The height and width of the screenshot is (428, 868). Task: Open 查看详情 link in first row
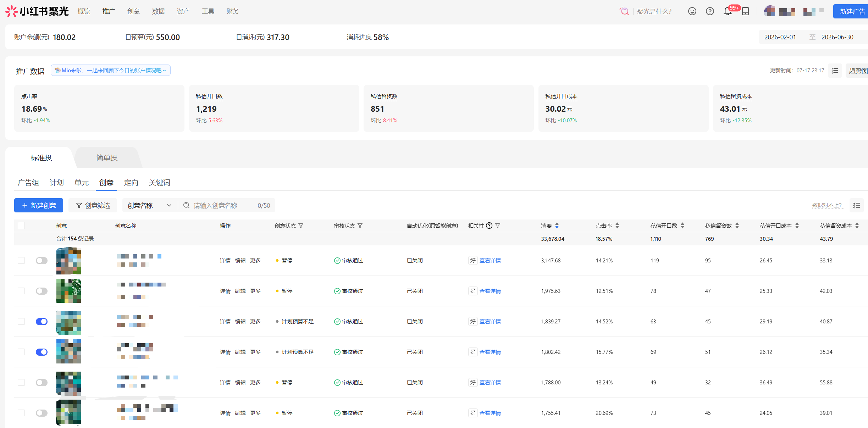(490, 261)
